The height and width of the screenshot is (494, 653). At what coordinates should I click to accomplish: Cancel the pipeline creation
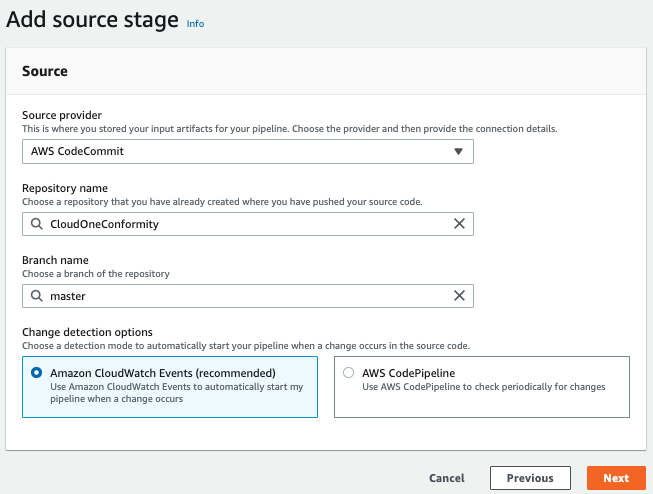[447, 478]
